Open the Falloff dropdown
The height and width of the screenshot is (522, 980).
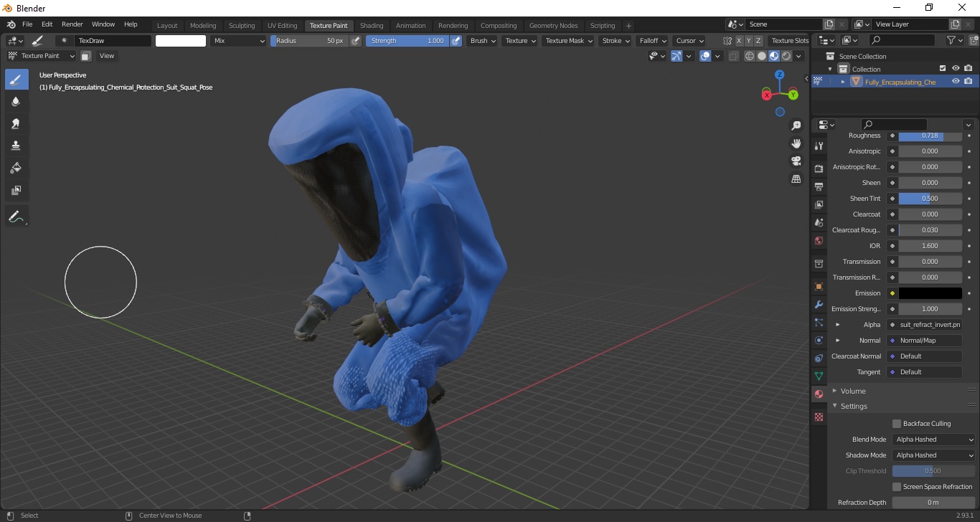[653, 41]
